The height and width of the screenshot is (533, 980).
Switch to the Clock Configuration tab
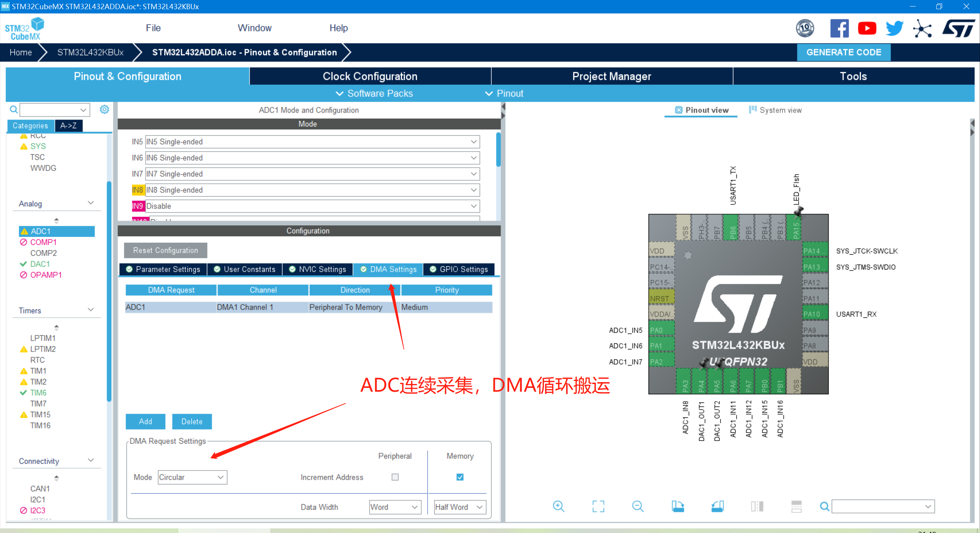[x=370, y=76]
